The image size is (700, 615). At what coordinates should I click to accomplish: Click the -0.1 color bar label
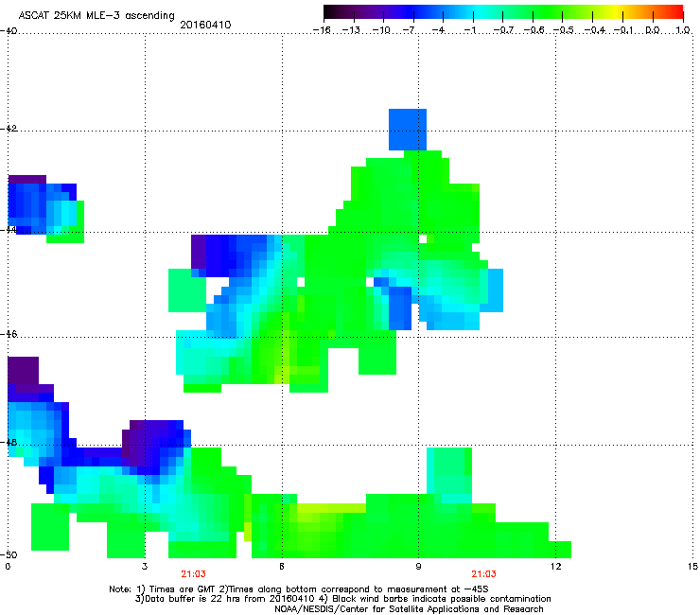[x=623, y=30]
